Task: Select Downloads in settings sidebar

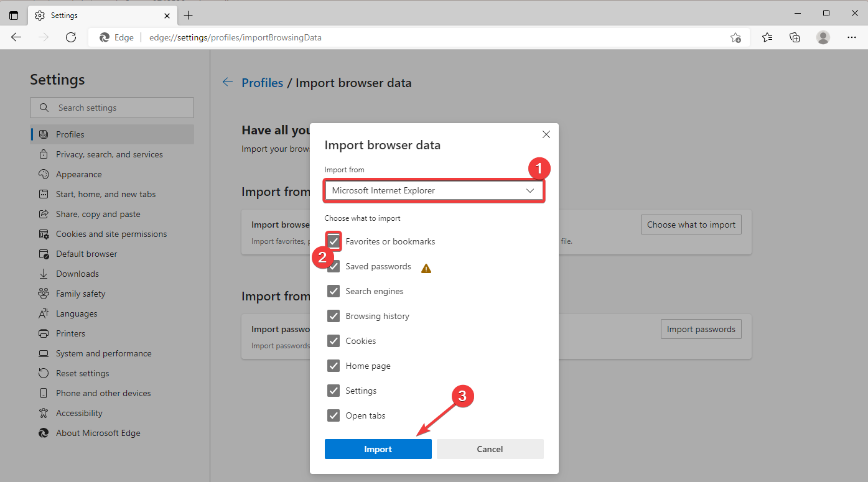Action: pyautogui.click(x=77, y=274)
